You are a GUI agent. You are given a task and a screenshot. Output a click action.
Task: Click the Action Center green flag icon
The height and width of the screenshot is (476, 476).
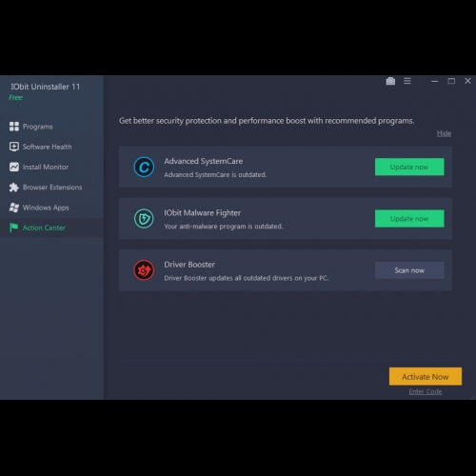(x=14, y=228)
